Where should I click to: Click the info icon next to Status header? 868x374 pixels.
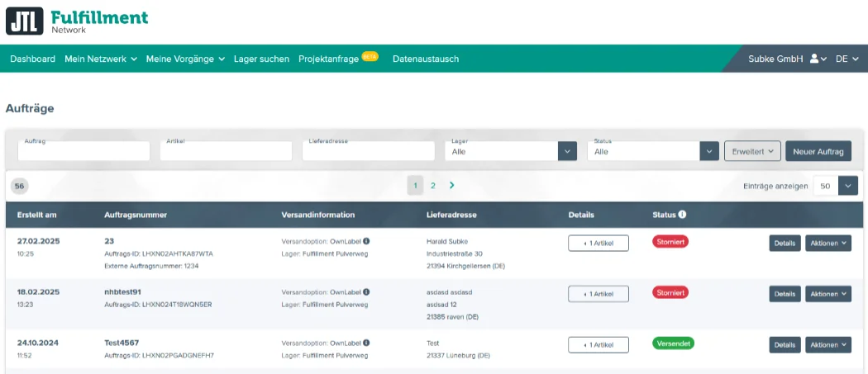point(682,215)
